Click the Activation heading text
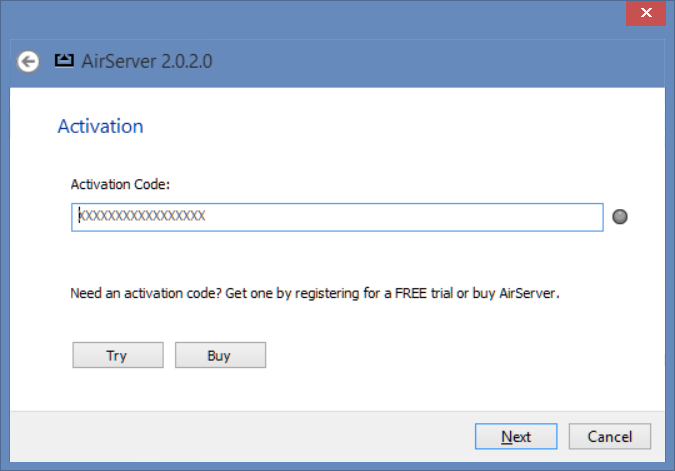This screenshot has width=675, height=471. [100, 127]
